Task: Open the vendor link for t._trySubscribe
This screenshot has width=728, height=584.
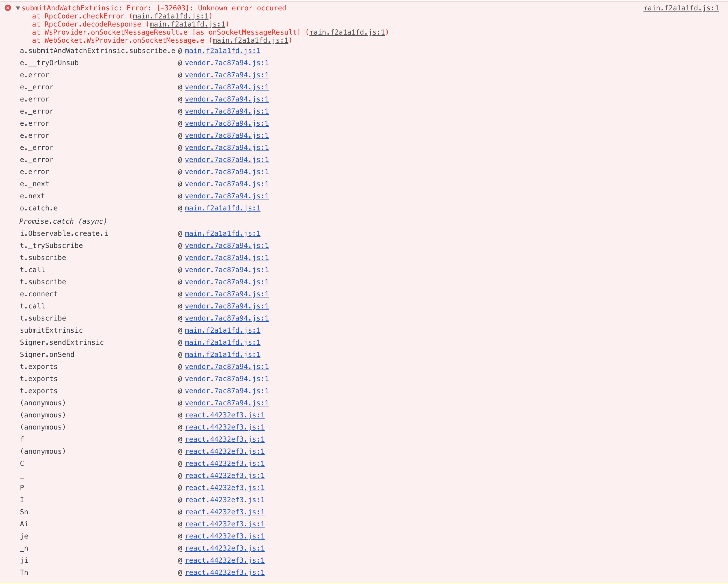Action: pos(227,246)
